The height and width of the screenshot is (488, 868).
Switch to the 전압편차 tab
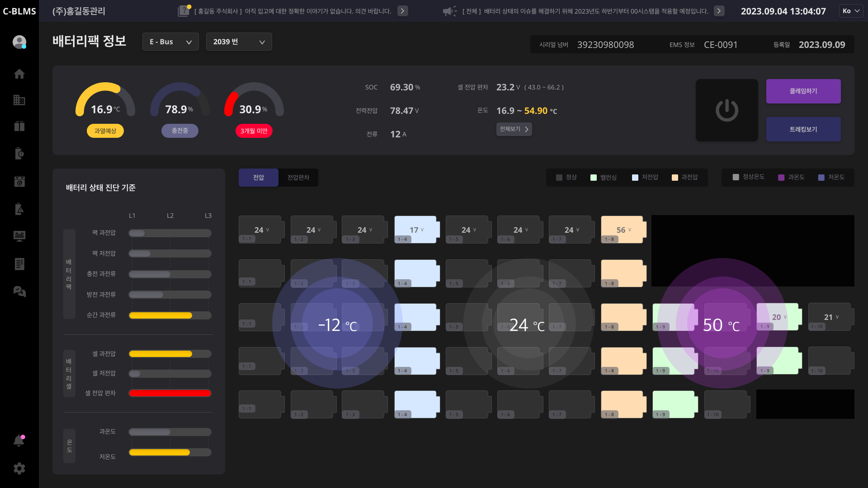[298, 177]
